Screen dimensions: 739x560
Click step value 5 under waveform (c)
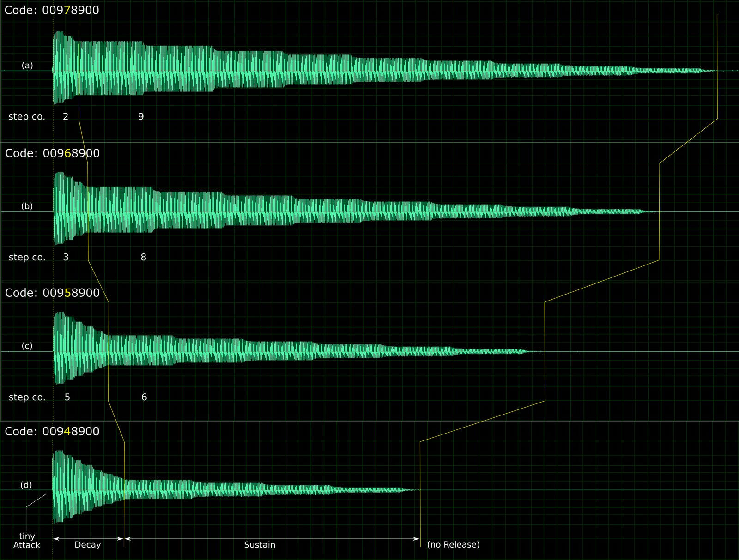coord(67,397)
